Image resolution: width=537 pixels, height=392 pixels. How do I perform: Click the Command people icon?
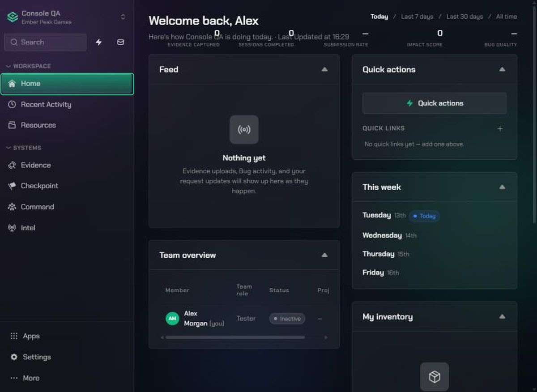pyautogui.click(x=12, y=207)
